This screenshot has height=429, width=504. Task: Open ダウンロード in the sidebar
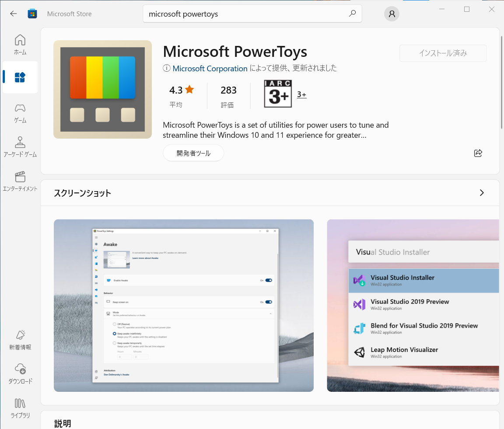(20, 374)
